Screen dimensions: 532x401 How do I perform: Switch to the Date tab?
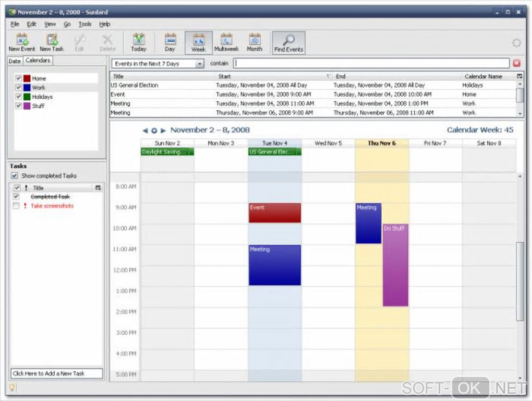(15, 61)
